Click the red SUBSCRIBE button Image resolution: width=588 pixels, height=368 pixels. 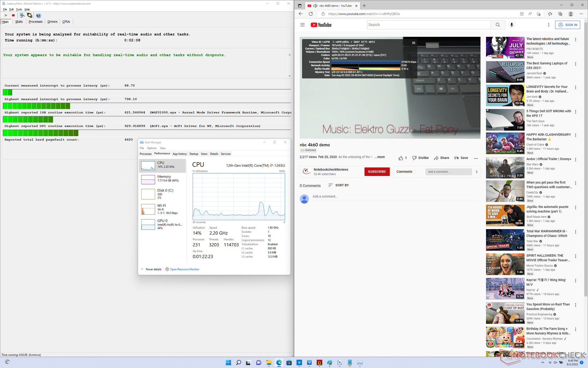pos(377,172)
